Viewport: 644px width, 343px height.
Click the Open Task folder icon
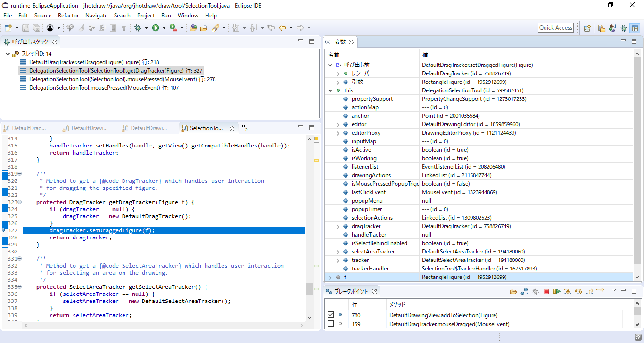click(204, 28)
